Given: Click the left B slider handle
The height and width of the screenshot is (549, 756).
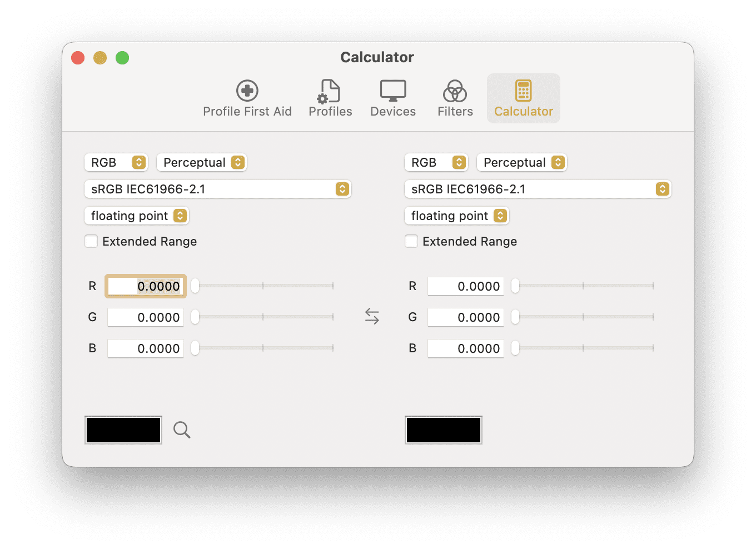Looking at the screenshot, I should (195, 348).
